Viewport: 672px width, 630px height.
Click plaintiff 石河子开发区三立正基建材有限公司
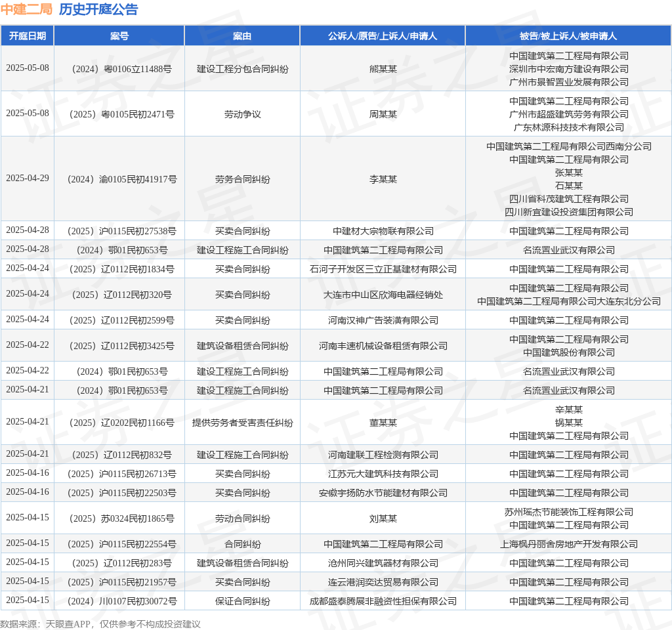click(383, 269)
